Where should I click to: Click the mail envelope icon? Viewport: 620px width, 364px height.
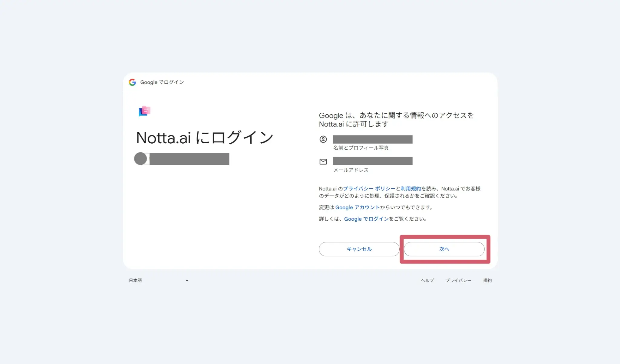point(323,162)
